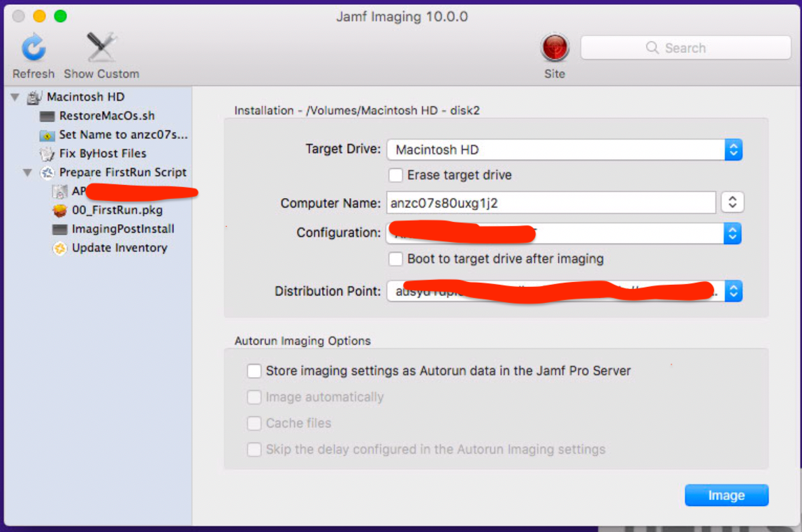Enable Boot to target drive after imaging
Viewport: 802px width, 532px height.
(x=395, y=259)
